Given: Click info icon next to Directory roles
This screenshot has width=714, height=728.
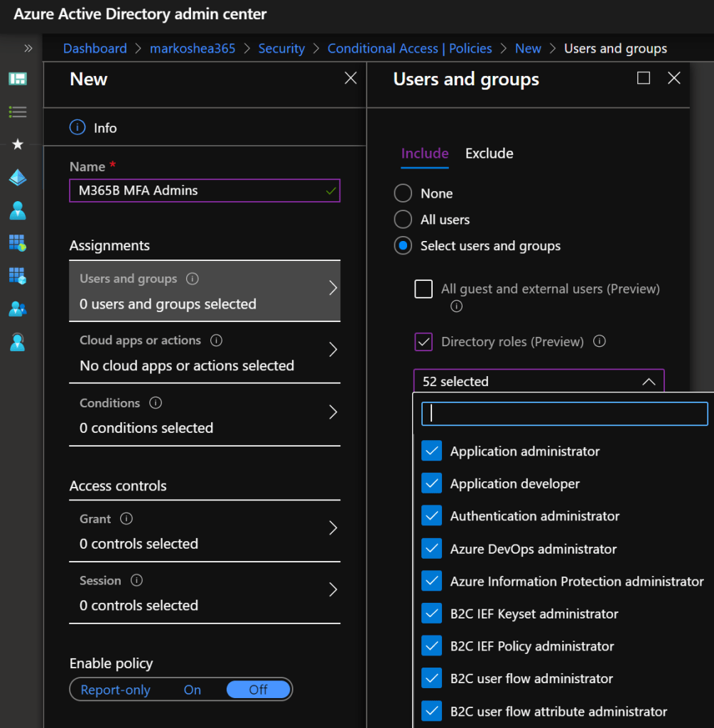Looking at the screenshot, I should (x=599, y=341).
